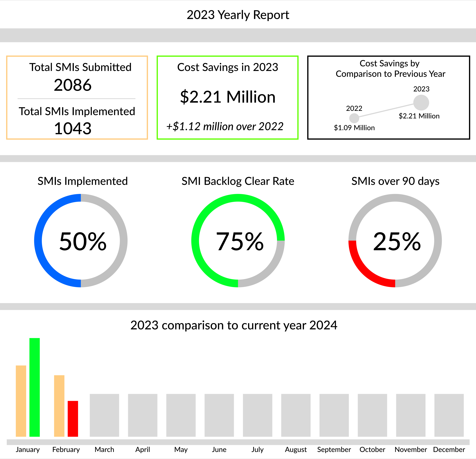Click the August month label

[x=296, y=450]
